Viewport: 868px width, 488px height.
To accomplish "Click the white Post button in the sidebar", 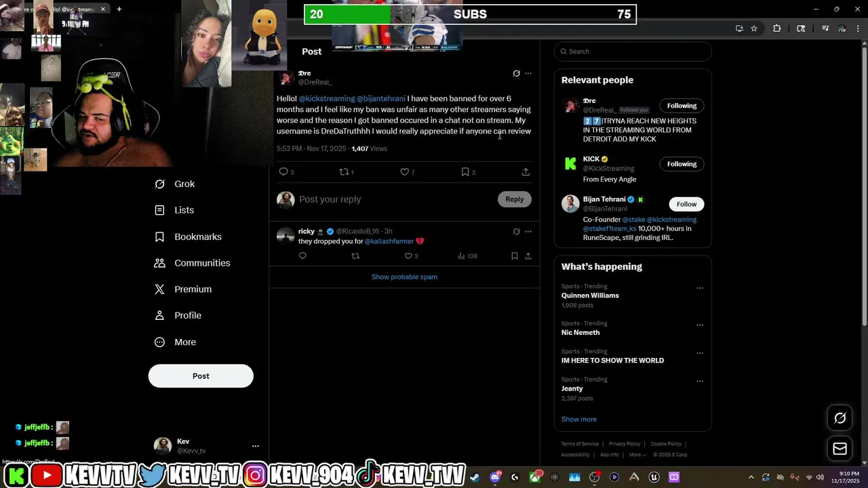I will 201,376.
